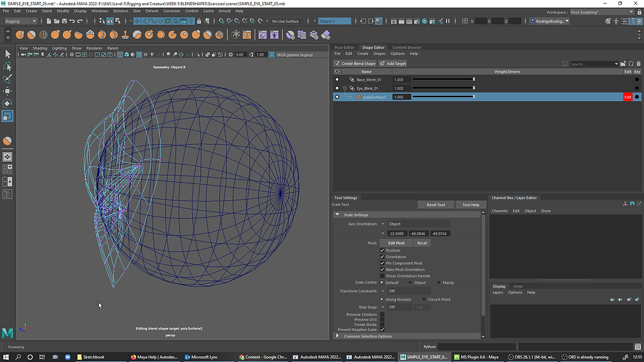
Task: Click the refresh icon in Shape Editor
Action: (631, 63)
